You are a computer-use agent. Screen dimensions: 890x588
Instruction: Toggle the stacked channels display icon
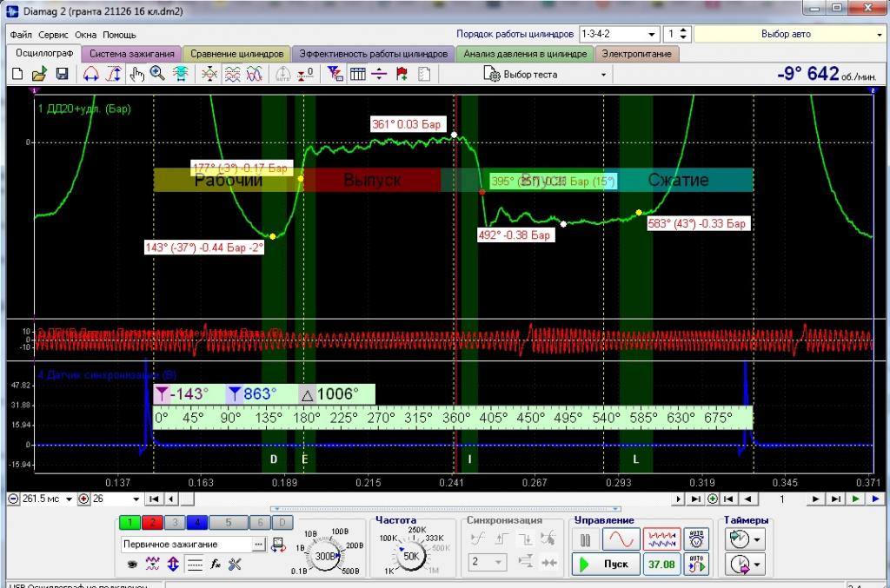coord(232,75)
